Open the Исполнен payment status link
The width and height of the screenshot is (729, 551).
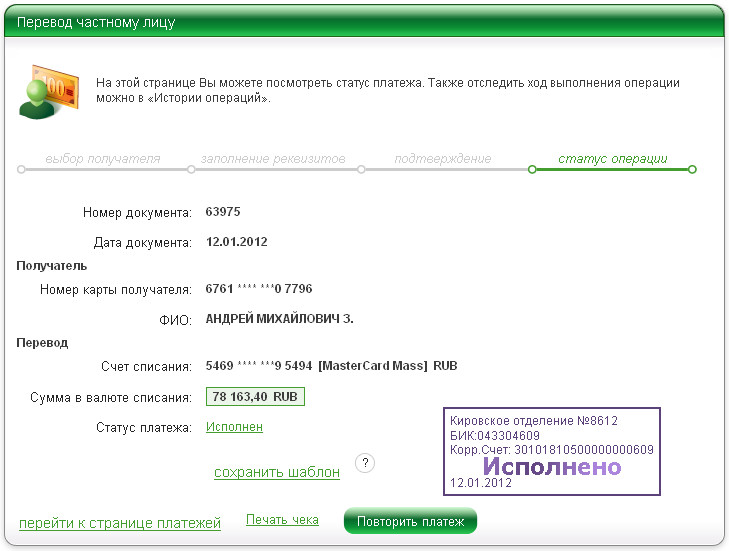pyautogui.click(x=234, y=427)
